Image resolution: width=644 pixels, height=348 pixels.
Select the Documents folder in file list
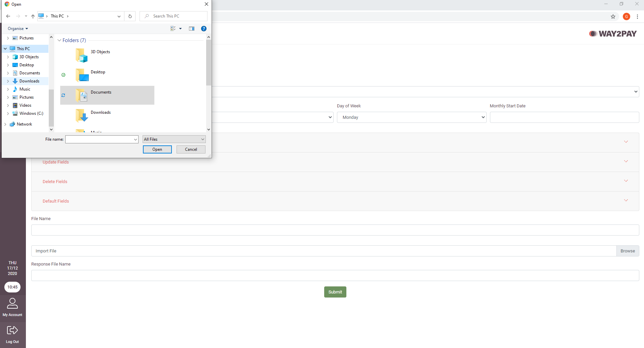click(x=107, y=95)
